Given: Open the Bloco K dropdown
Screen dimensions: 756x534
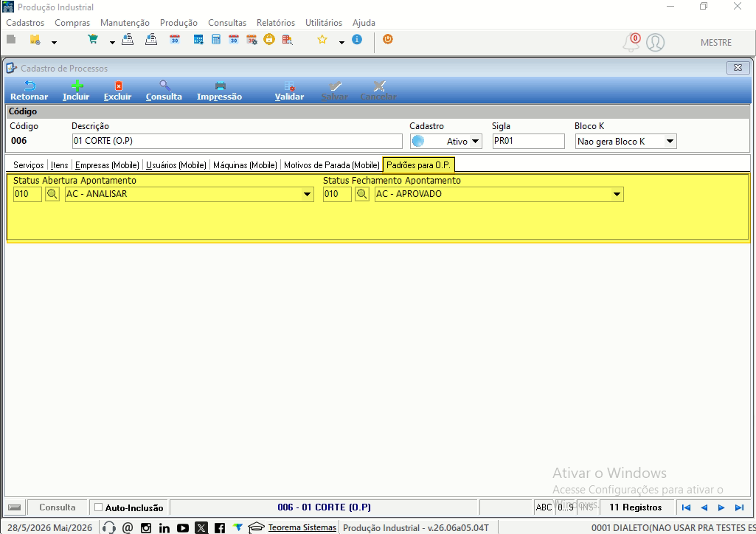Looking at the screenshot, I should tap(670, 141).
